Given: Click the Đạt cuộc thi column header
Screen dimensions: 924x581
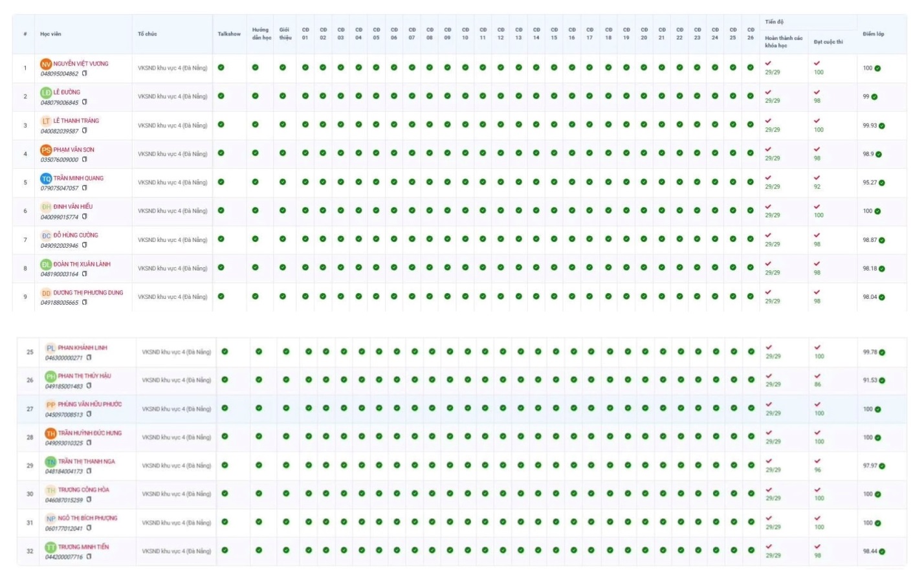Looking at the screenshot, I should [x=828, y=42].
